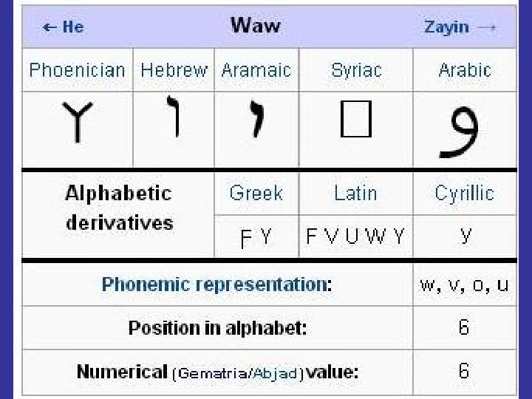Open the Hebrew column header link
Viewport: 532px width, 399px height.
174,70
